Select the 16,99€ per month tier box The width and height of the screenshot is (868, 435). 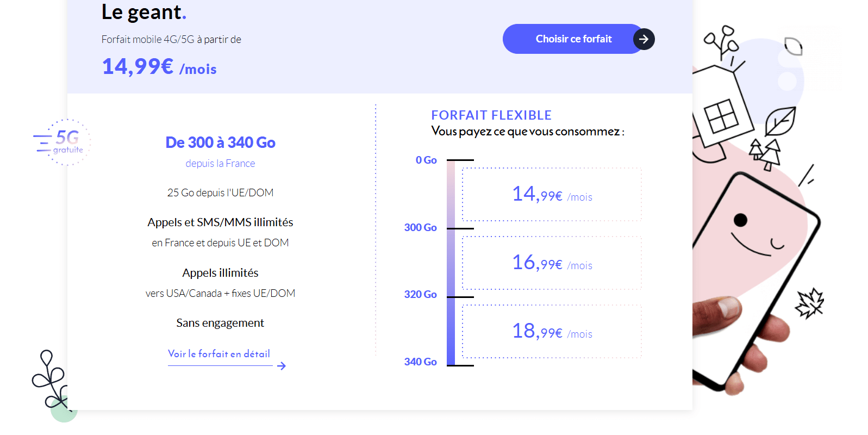click(x=552, y=263)
